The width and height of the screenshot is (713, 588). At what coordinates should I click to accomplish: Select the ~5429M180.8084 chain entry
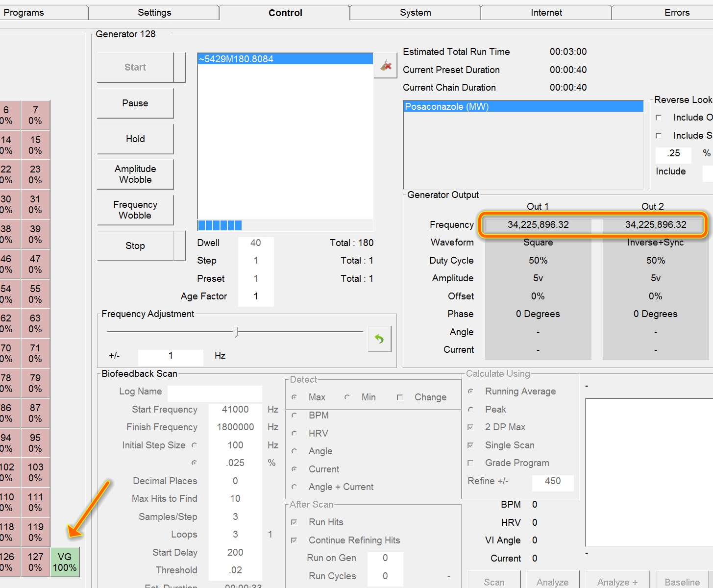(285, 59)
